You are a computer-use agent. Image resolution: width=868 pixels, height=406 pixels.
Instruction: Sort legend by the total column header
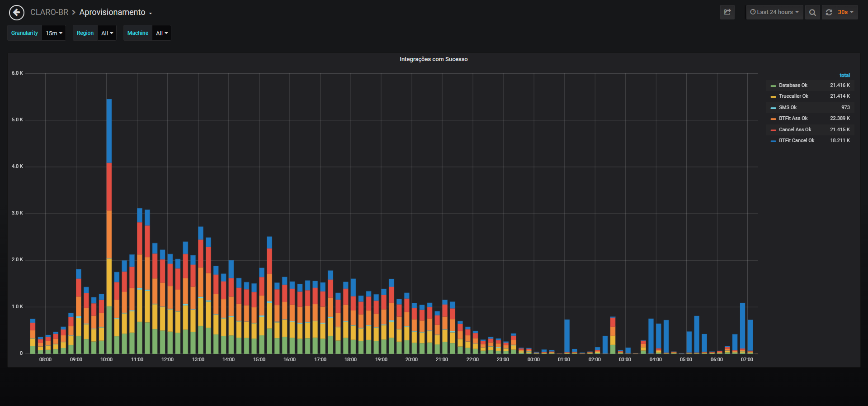click(844, 75)
